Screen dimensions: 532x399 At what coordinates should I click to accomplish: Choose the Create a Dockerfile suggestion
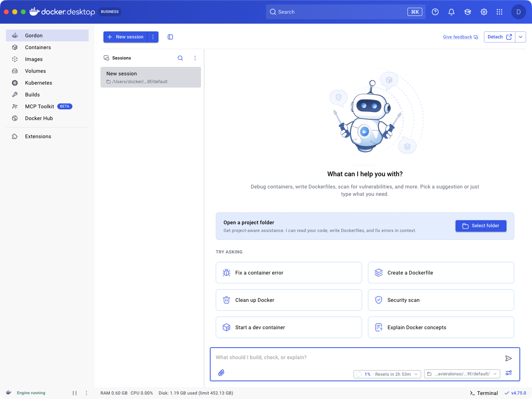(x=441, y=273)
